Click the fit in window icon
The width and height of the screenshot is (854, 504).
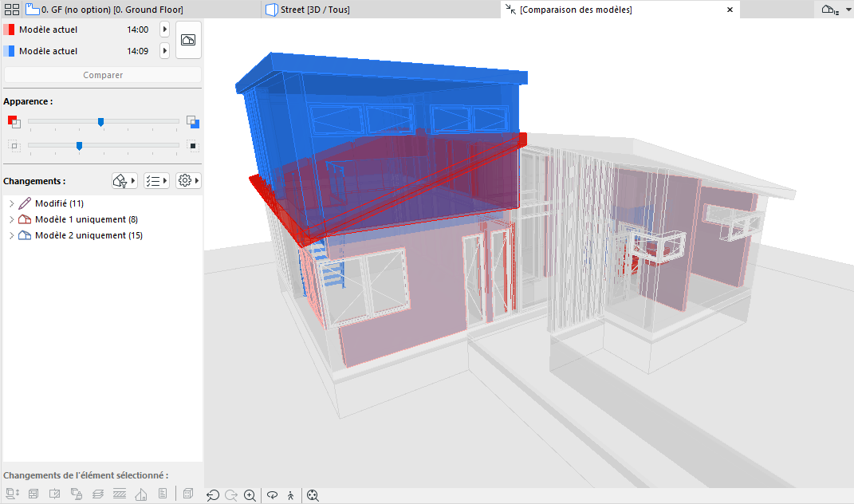coord(313,494)
